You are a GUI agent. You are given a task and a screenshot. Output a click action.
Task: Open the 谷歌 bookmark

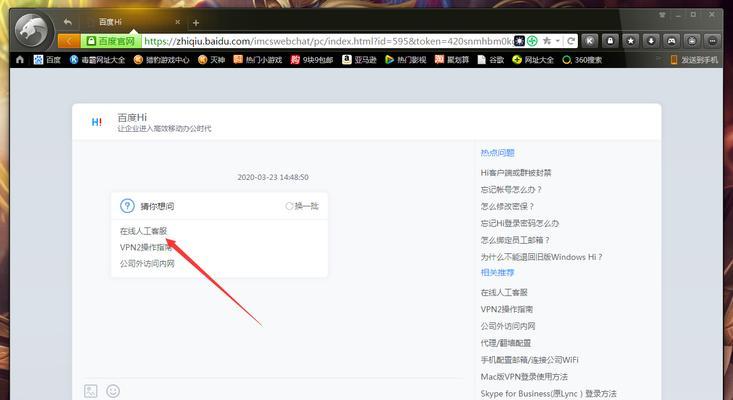coord(491,60)
